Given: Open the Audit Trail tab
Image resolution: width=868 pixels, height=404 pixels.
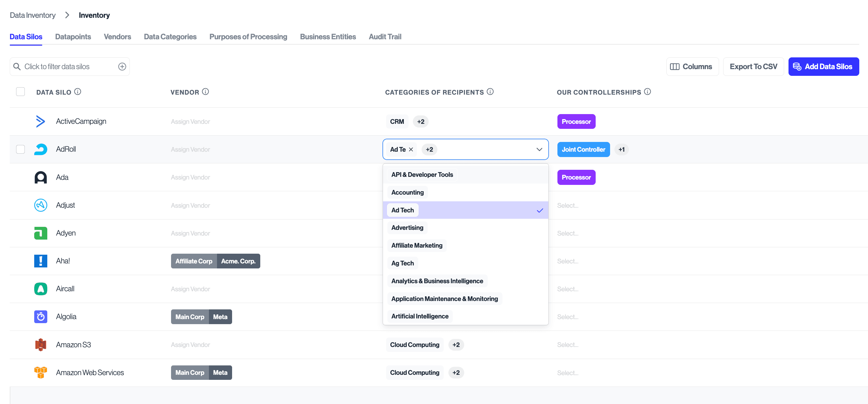Looking at the screenshot, I should click(385, 37).
